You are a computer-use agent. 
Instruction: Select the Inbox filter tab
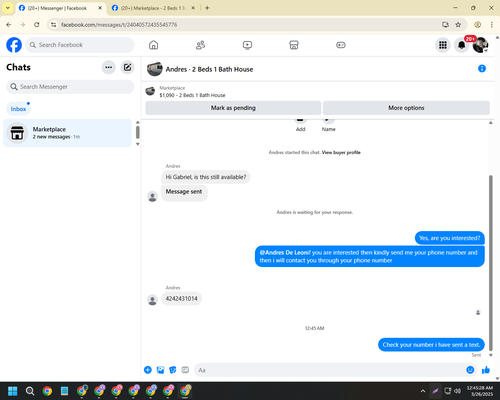click(18, 109)
